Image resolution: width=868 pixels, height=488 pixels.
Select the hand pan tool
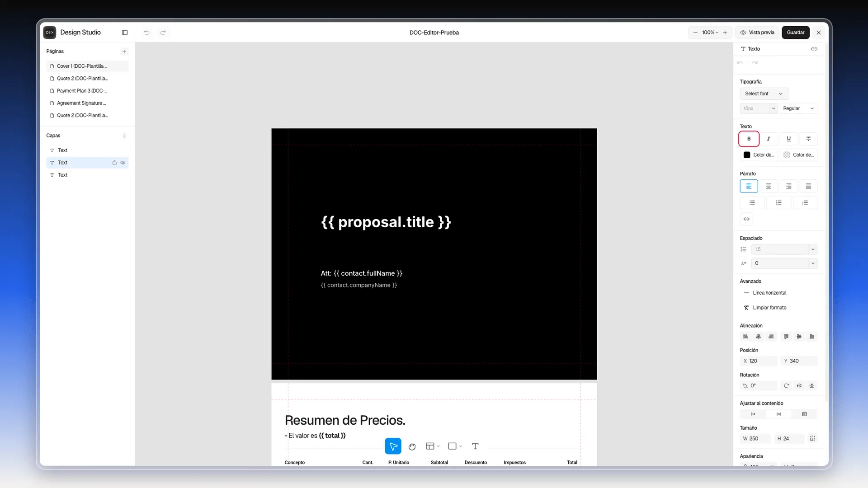pos(412,446)
